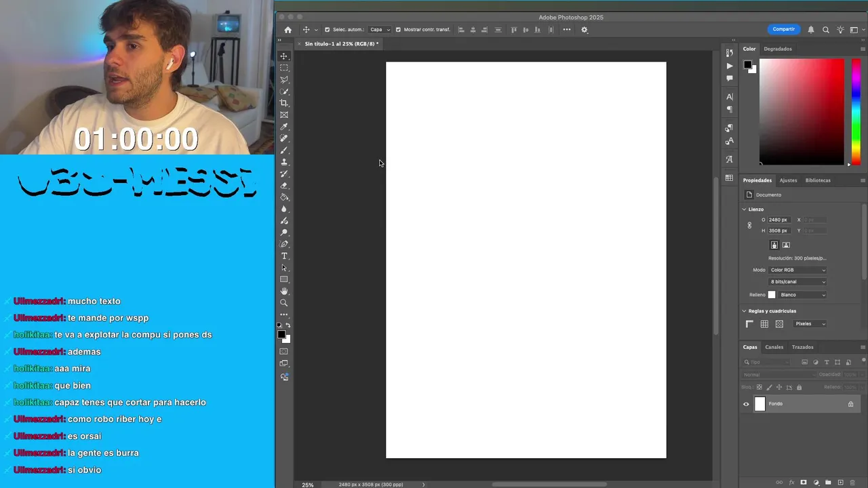Click the Compartir button
The height and width of the screenshot is (488, 868).
pos(783,29)
